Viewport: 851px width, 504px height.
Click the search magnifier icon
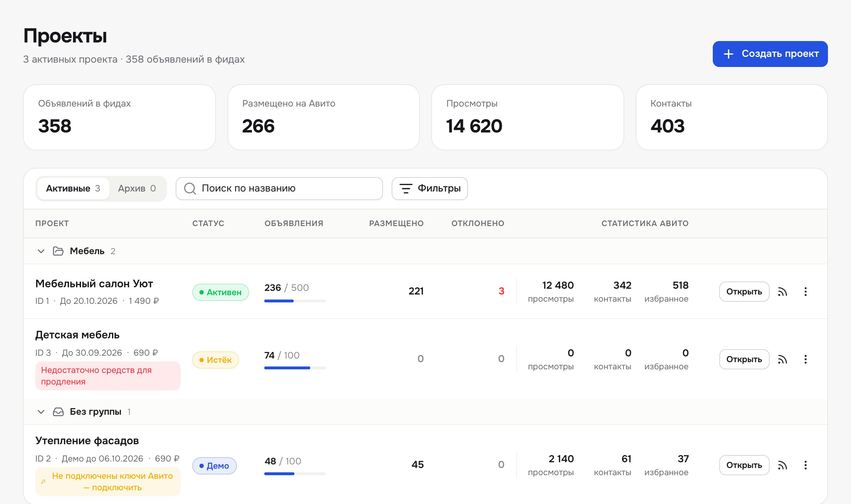[190, 188]
